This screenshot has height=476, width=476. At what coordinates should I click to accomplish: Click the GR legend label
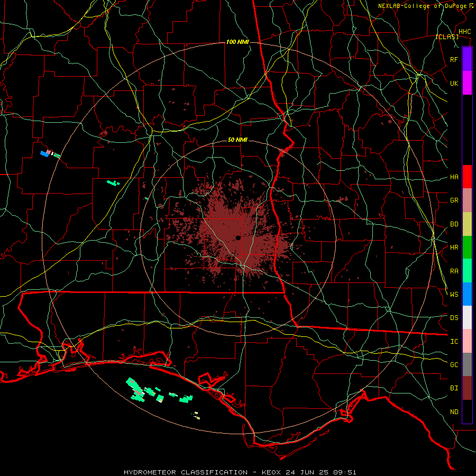[x=454, y=200]
